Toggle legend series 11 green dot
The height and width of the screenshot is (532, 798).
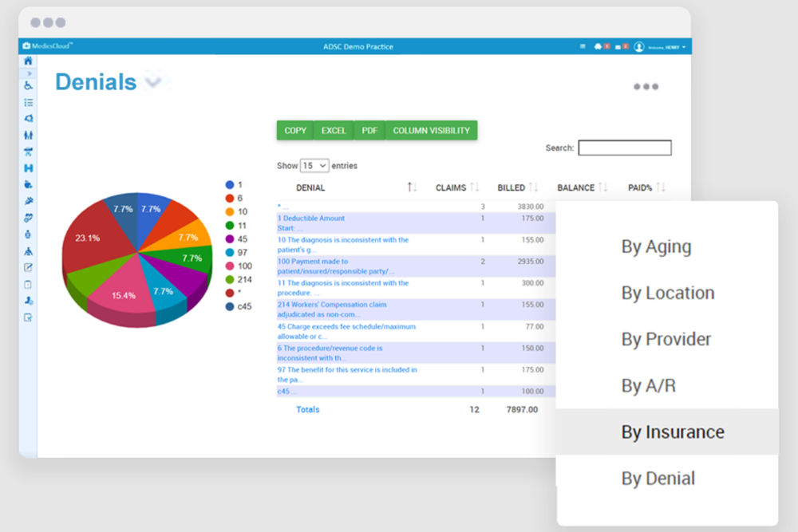[x=230, y=225]
